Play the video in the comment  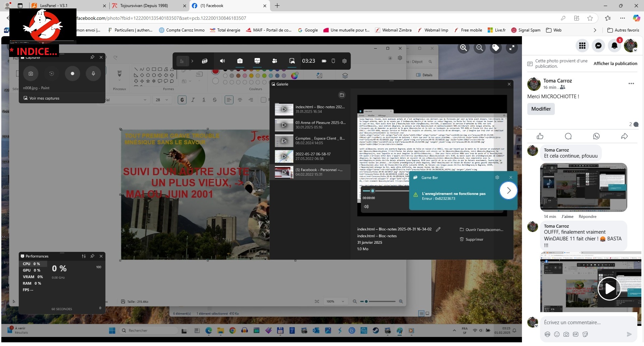(x=609, y=288)
